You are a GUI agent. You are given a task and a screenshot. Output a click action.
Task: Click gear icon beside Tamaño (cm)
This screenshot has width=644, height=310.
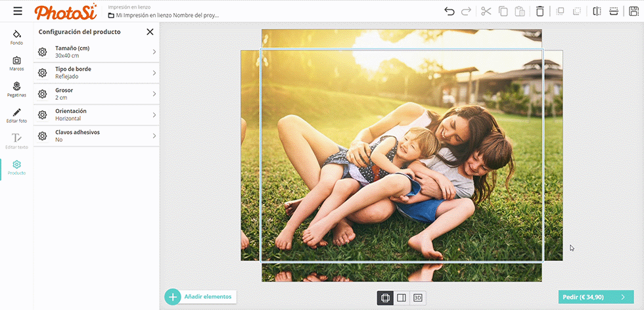click(x=42, y=52)
